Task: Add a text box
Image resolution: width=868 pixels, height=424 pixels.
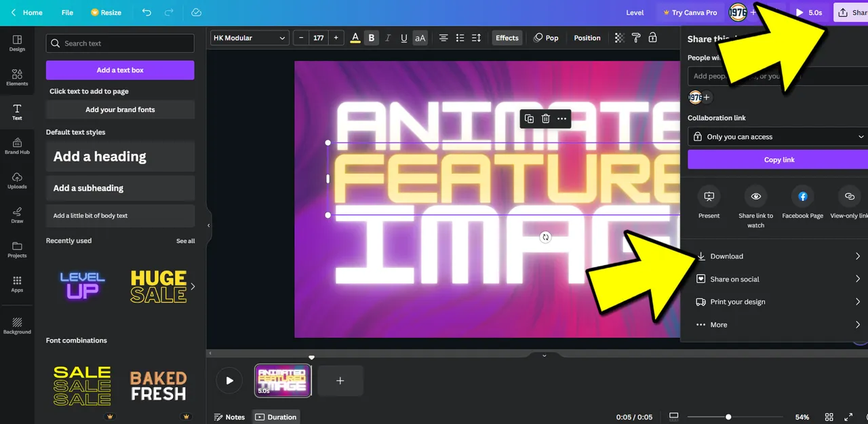Action: [x=120, y=70]
